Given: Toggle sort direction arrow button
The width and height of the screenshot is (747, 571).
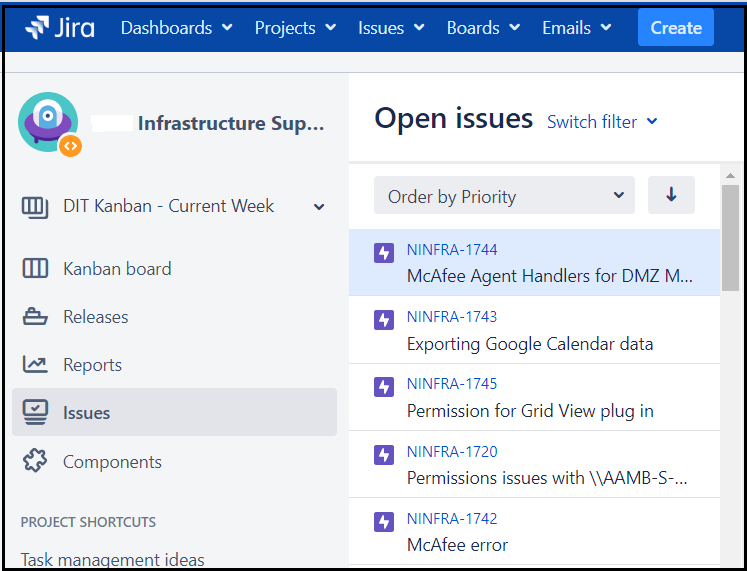Looking at the screenshot, I should (671, 195).
